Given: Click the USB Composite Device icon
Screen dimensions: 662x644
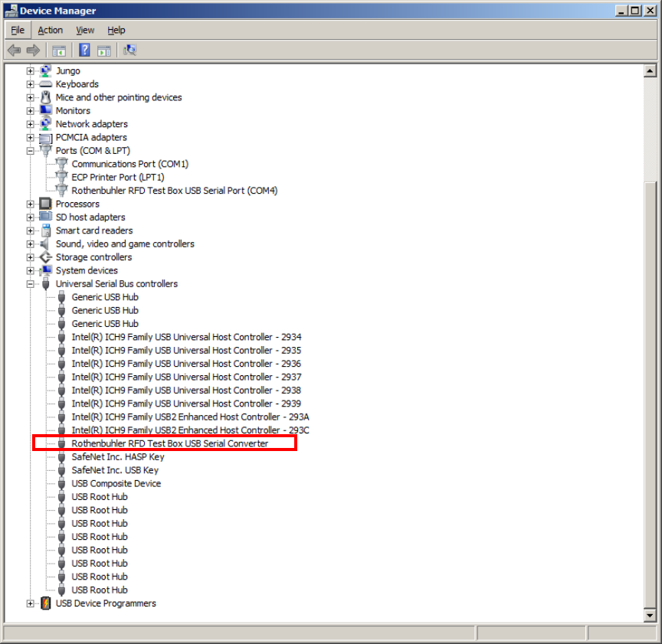Looking at the screenshot, I should (61, 484).
